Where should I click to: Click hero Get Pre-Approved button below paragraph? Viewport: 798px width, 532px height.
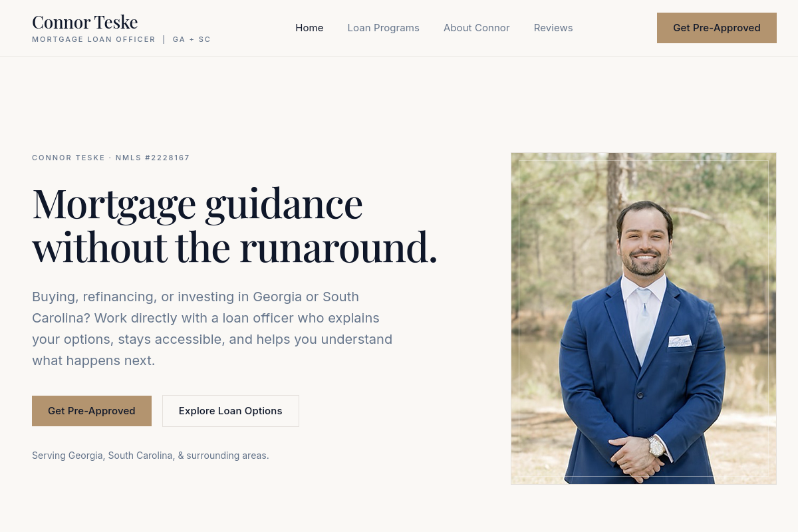[x=92, y=411]
